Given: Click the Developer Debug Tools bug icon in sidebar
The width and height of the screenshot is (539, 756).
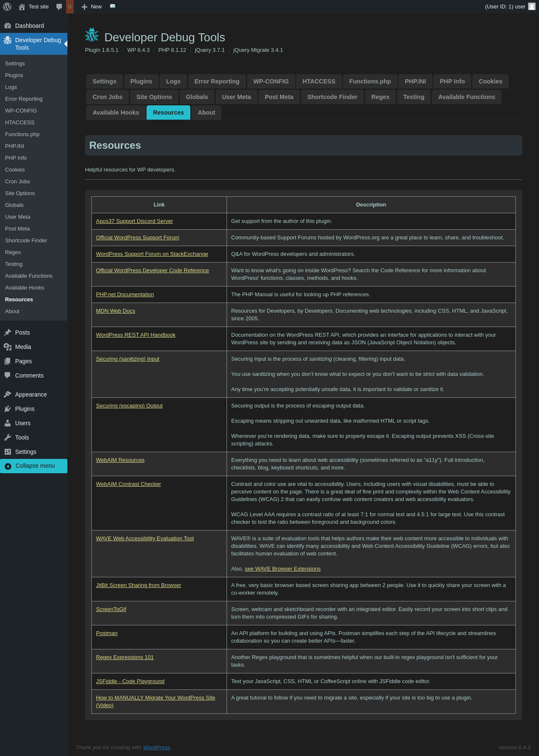Looking at the screenshot, I should [8, 40].
